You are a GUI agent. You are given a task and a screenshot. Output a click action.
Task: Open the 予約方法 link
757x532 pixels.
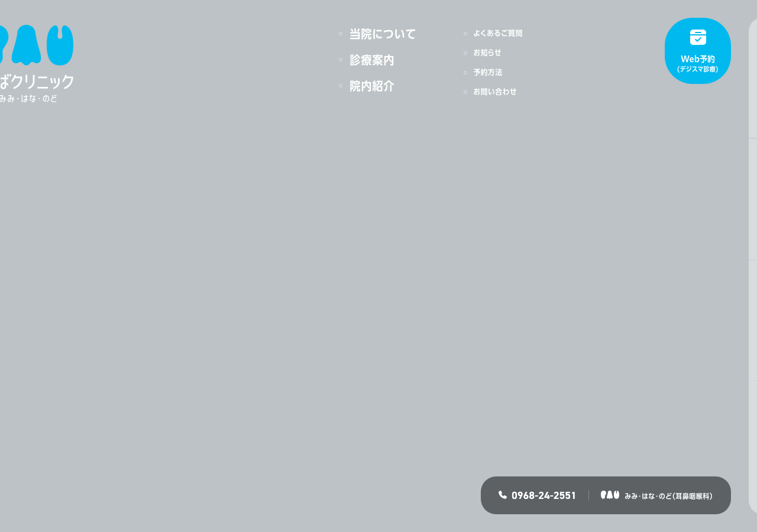487,73
